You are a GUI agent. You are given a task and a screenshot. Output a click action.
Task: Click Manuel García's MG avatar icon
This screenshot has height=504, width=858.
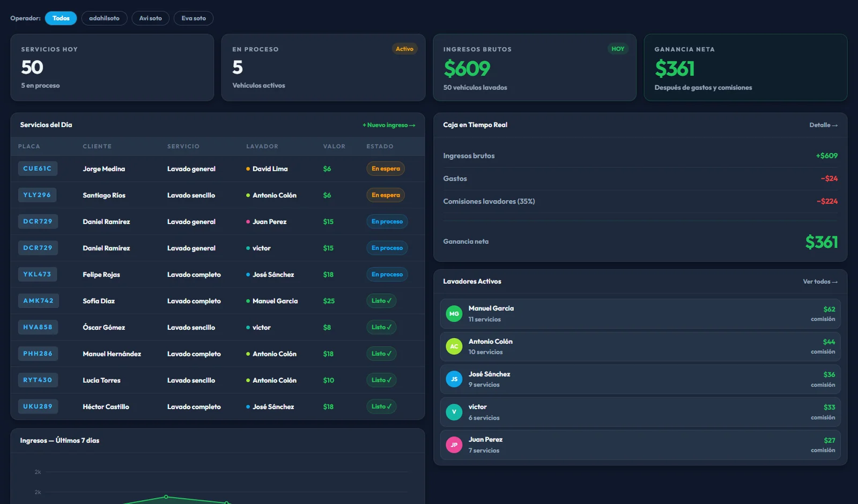pyautogui.click(x=454, y=314)
